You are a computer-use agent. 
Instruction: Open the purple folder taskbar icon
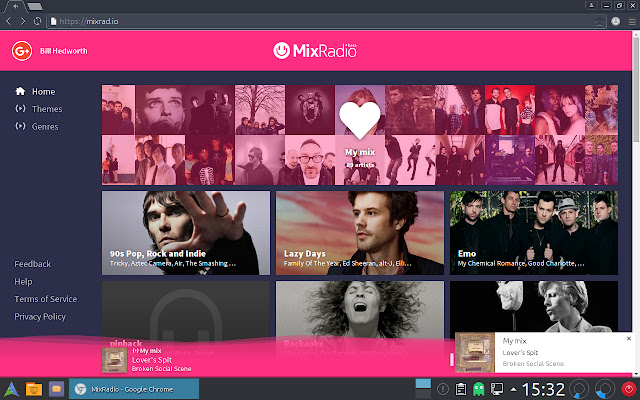(x=56, y=389)
